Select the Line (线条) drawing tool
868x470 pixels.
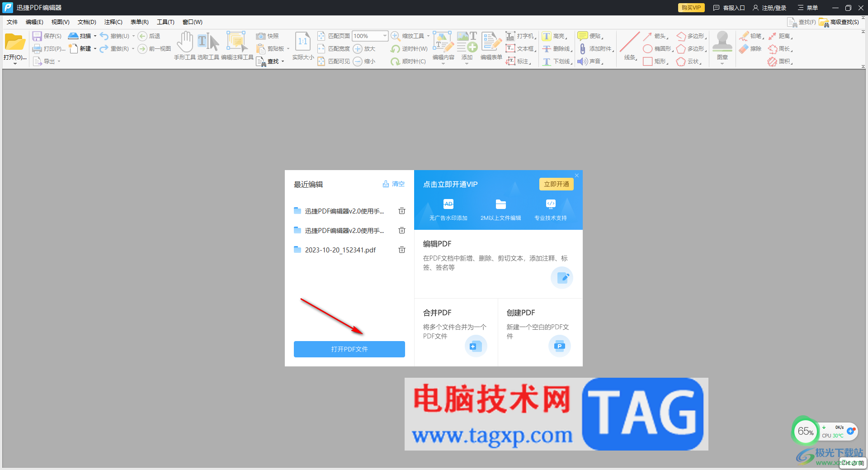[630, 42]
